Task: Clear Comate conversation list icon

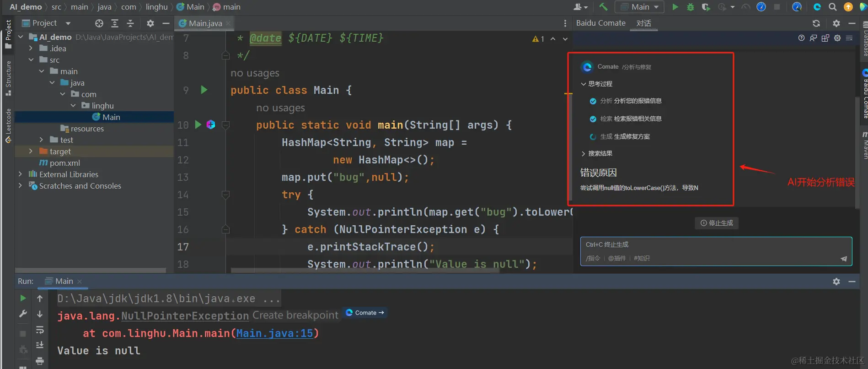Action: [x=849, y=38]
